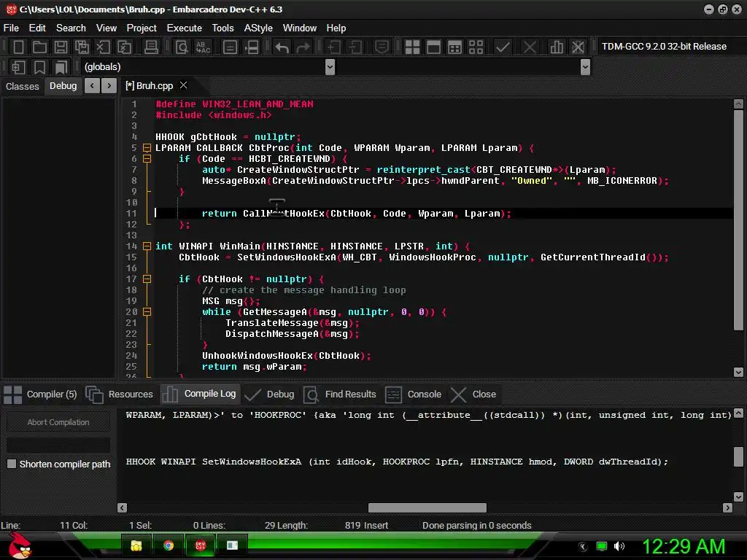
Task: Open the (globals) scope dropdown
Action: click(330, 67)
